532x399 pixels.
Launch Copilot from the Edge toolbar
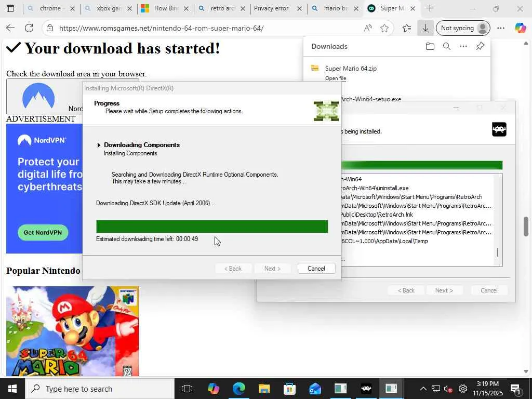click(520, 28)
